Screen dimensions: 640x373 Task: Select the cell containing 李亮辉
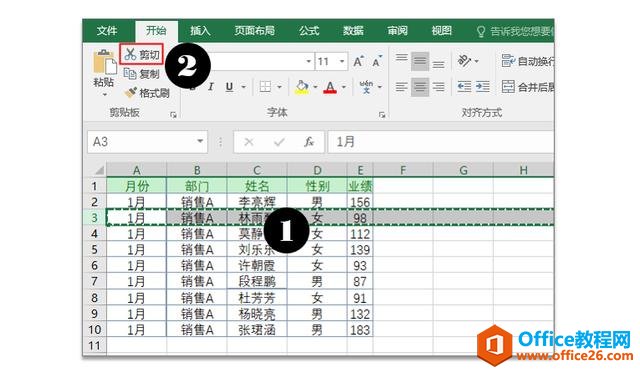[257, 202]
